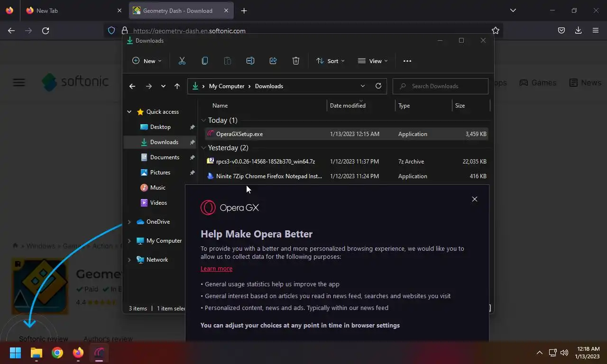
Task: Open the View dropdown menu
Action: [373, 61]
